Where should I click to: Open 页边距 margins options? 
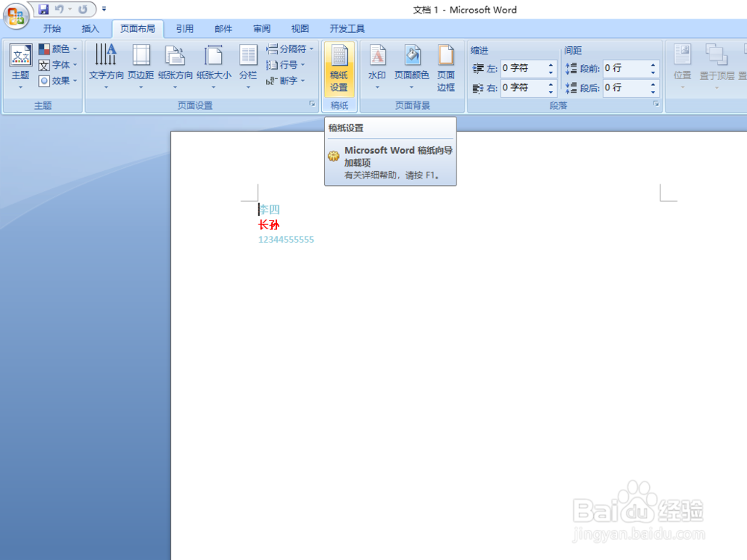pos(141,66)
